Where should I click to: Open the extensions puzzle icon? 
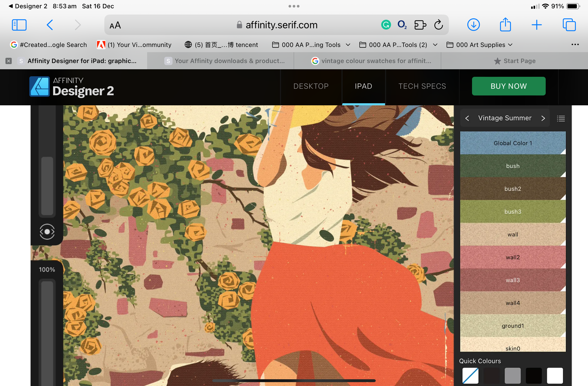pyautogui.click(x=420, y=25)
